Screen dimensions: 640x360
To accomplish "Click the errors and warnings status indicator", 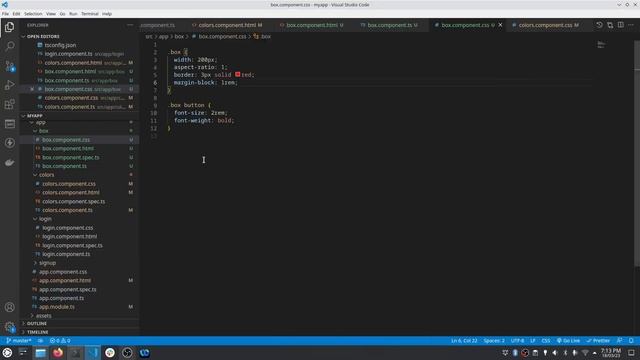I will tap(60, 340).
